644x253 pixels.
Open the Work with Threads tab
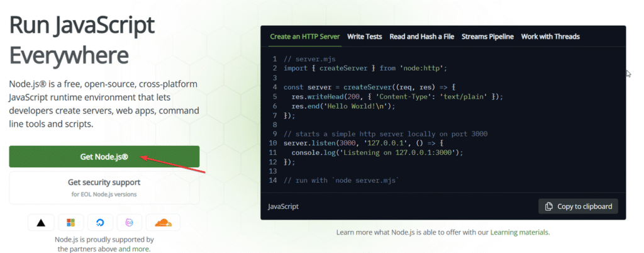(550, 37)
